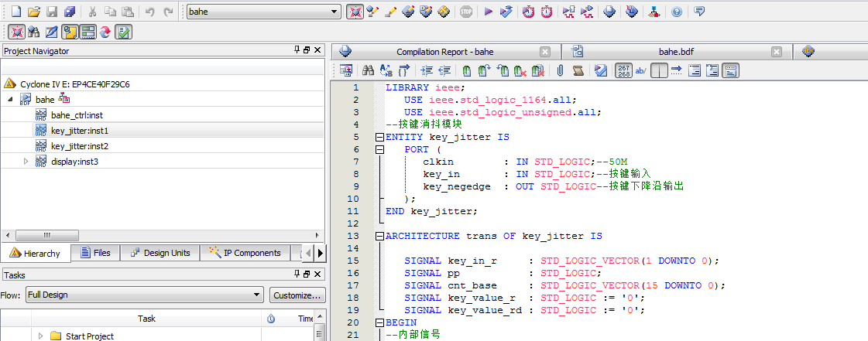Expand the display:inst3 tree node
The height and width of the screenshot is (341, 868).
26,162
